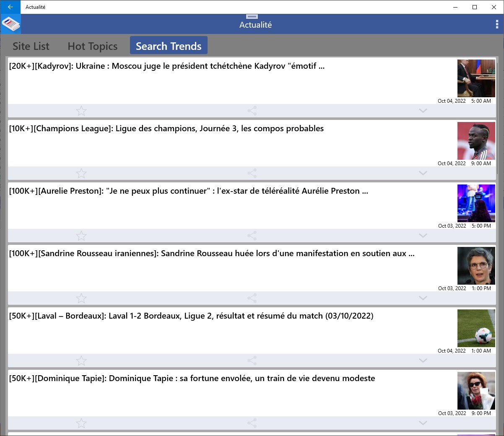The width and height of the screenshot is (504, 436).
Task: Switch to the Hot Topics tab
Action: (x=93, y=46)
